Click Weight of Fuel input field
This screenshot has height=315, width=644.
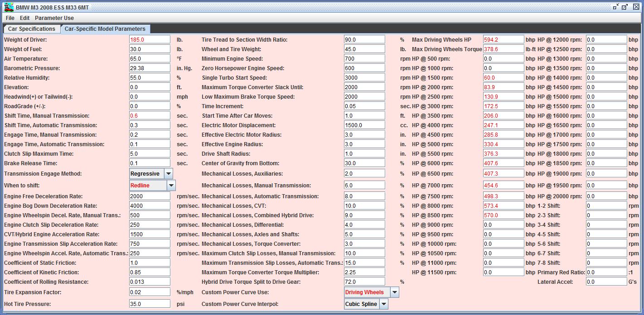[150, 49]
